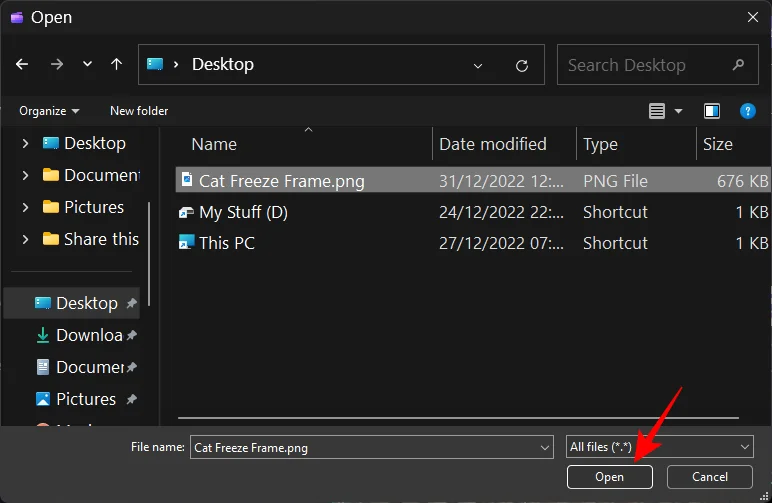Refresh the Desktop folder listing
This screenshot has width=772, height=503.
pyautogui.click(x=521, y=65)
